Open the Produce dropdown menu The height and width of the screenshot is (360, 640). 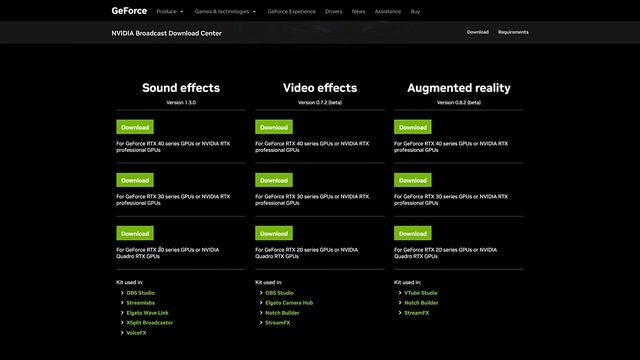pos(170,11)
